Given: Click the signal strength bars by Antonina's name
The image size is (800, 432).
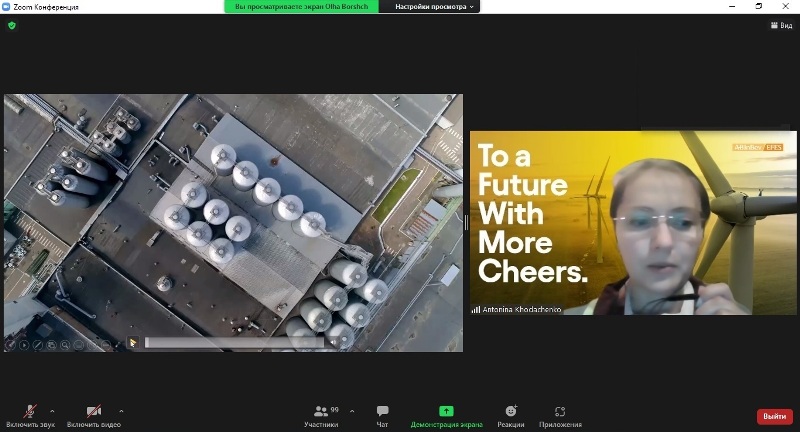Looking at the screenshot, I should [x=476, y=310].
